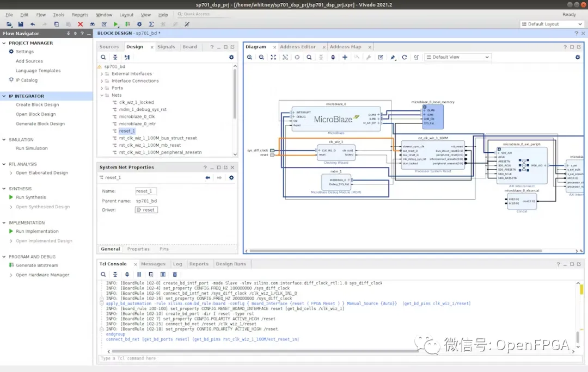The height and width of the screenshot is (372, 588).
Task: Select net rst_clk_wiz_1_100M_mb_reset
Action: click(x=150, y=145)
